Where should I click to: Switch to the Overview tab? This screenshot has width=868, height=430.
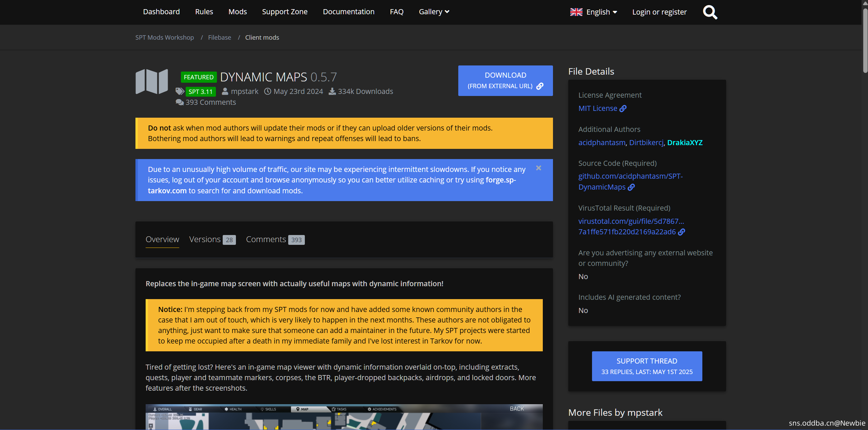point(162,239)
